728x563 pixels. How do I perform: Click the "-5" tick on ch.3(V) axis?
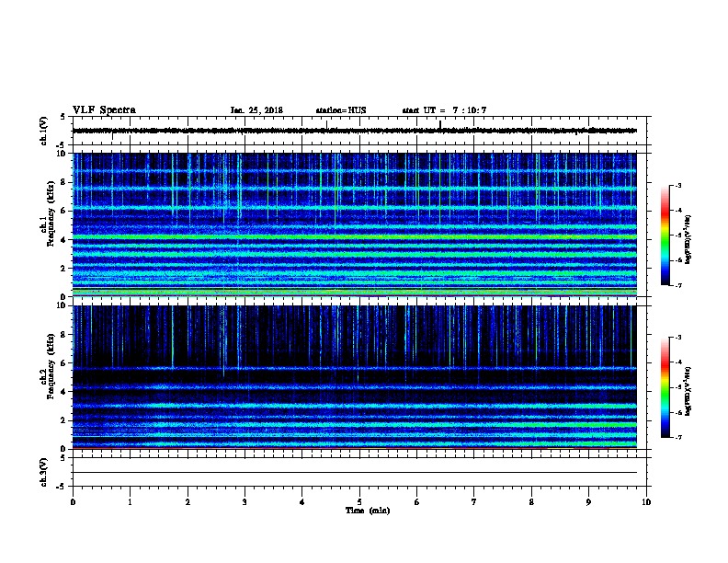[62, 487]
